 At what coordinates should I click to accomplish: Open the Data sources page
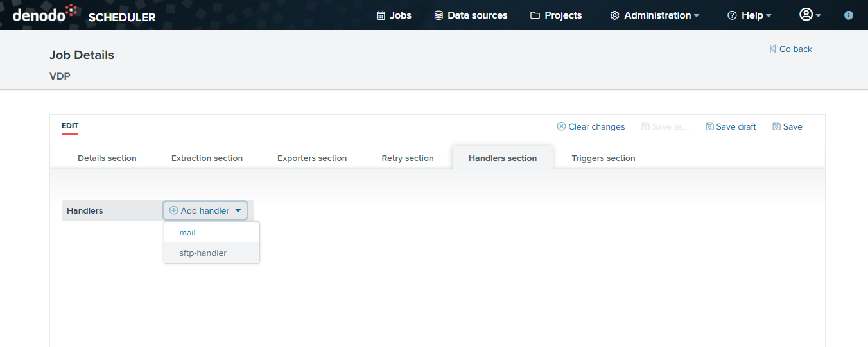[471, 15]
